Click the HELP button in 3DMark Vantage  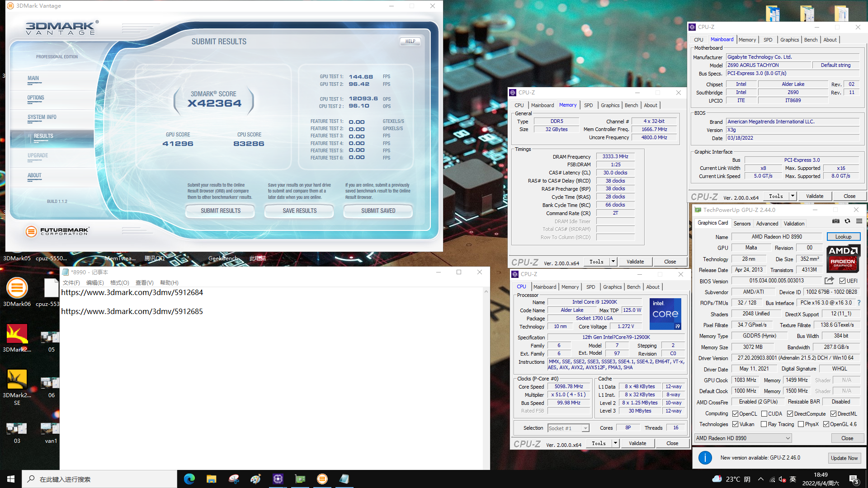(x=410, y=41)
